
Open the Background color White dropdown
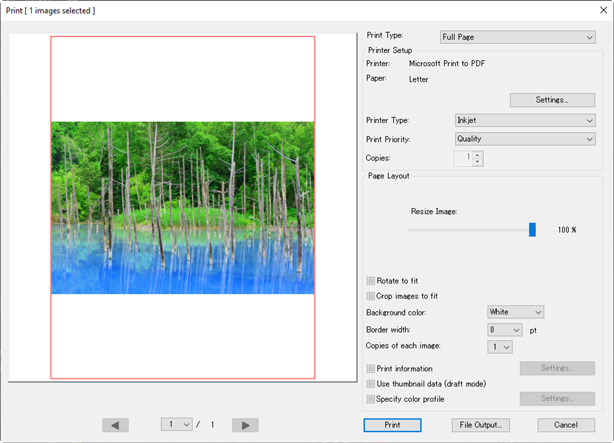tap(515, 312)
